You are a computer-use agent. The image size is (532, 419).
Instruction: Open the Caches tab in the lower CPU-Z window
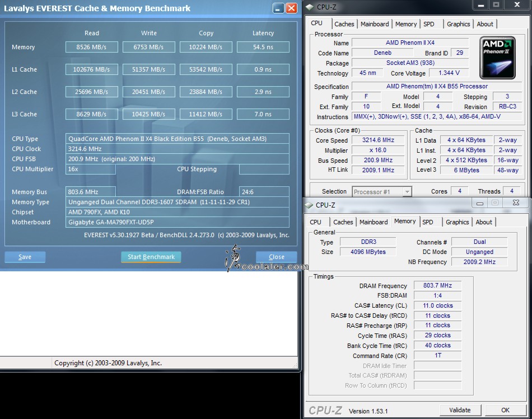coord(343,222)
